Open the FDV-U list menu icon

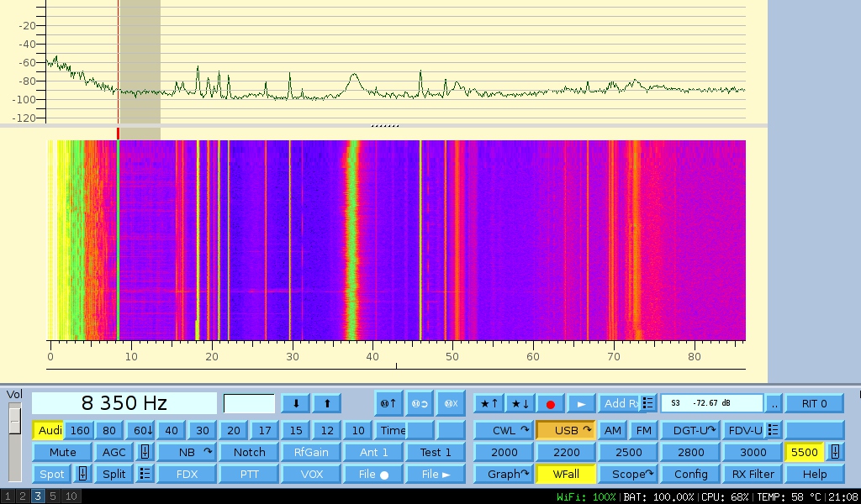point(774,430)
